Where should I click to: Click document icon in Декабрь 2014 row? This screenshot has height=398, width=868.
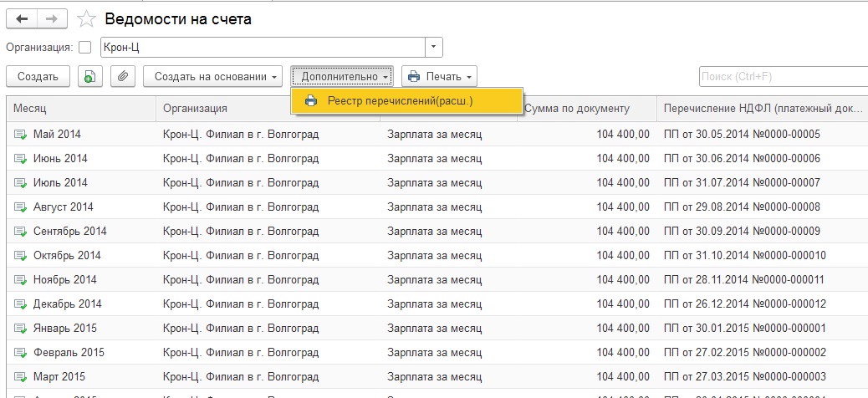[x=20, y=304]
